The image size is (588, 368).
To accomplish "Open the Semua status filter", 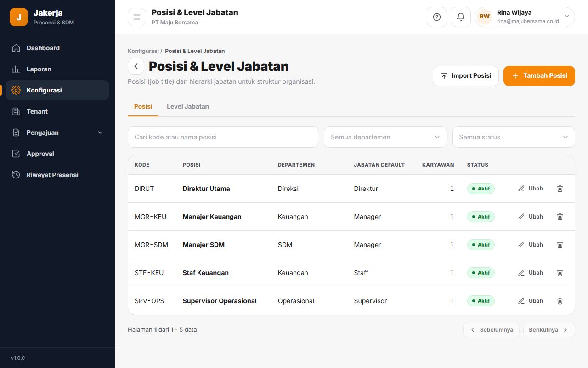I will point(514,137).
